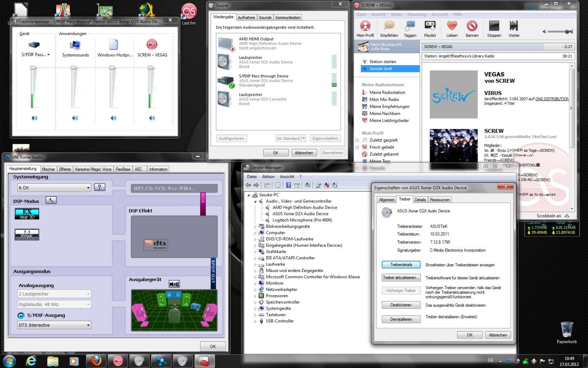Screen dimensions: 588x368
Task: Expand Zuletzt gespielt in Last.fm sidebar
Action: (357, 140)
